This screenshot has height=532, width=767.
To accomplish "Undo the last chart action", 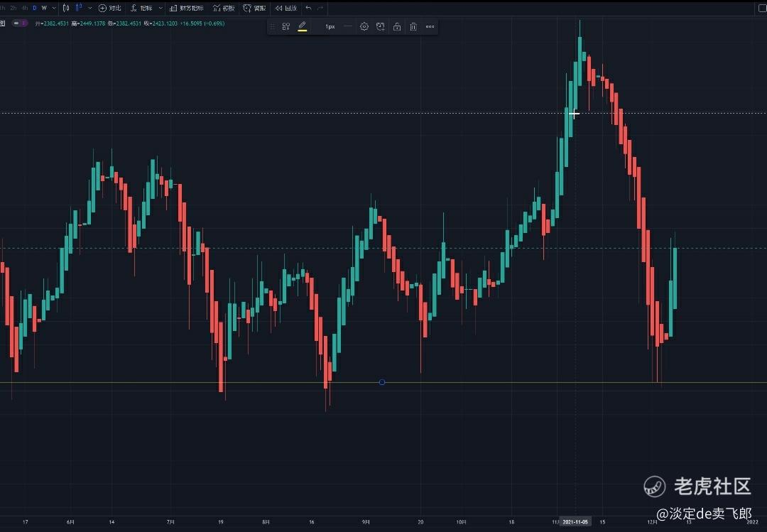I will coord(308,8).
